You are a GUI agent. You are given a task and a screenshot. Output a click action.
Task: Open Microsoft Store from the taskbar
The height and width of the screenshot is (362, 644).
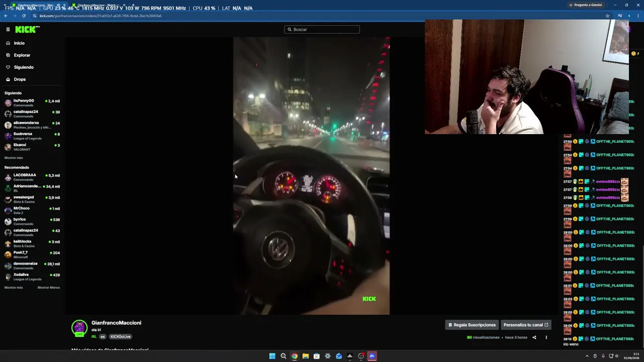pyautogui.click(x=316, y=356)
